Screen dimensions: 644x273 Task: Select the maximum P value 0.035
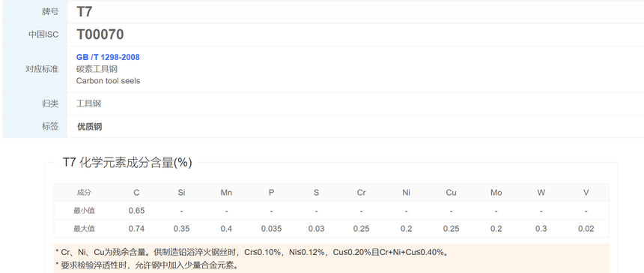tap(272, 229)
